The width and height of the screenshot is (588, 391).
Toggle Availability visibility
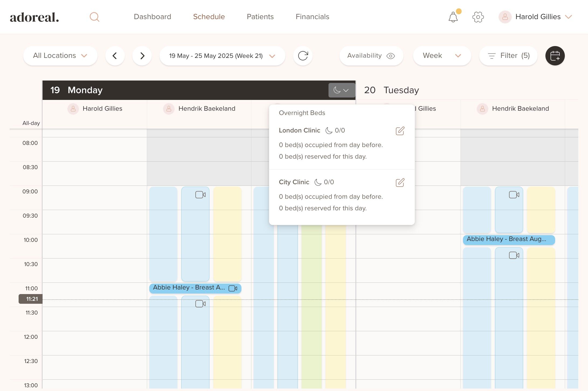tap(371, 56)
